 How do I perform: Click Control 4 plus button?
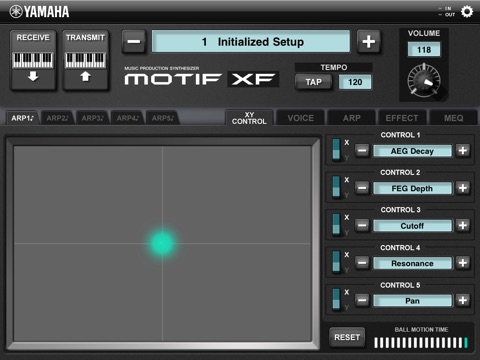[463, 263]
